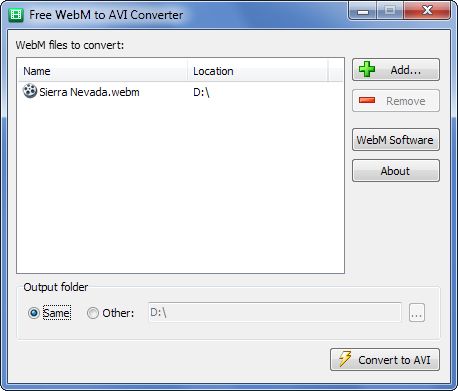The width and height of the screenshot is (458, 391).
Task: Select the Same output folder option
Action: 34,313
